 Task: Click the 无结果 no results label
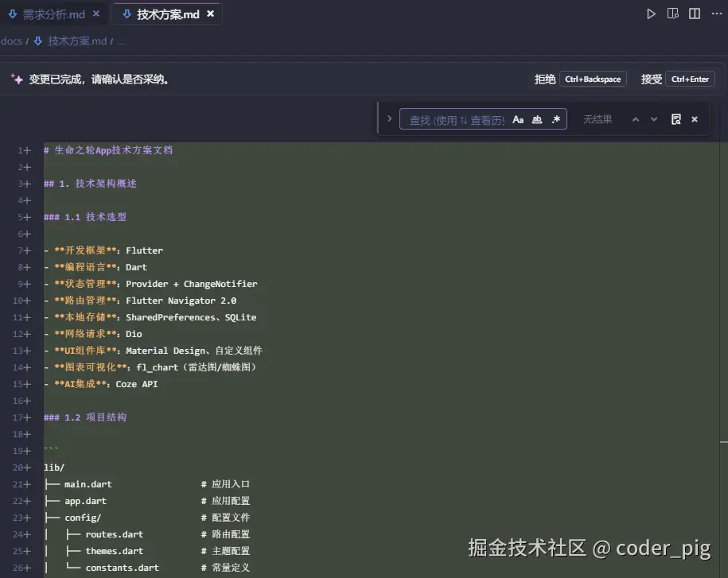pos(598,119)
